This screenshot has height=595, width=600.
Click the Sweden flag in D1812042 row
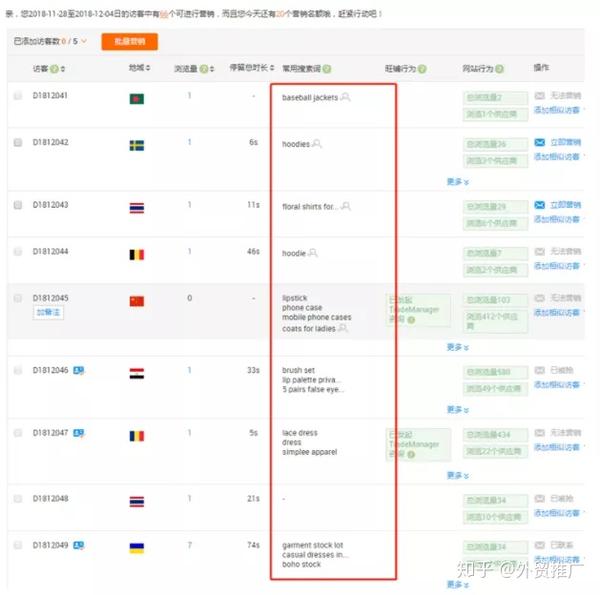tap(137, 146)
